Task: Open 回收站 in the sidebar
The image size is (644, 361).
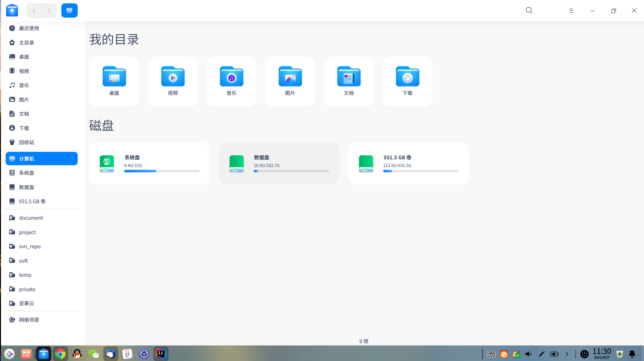Action: tap(42, 142)
